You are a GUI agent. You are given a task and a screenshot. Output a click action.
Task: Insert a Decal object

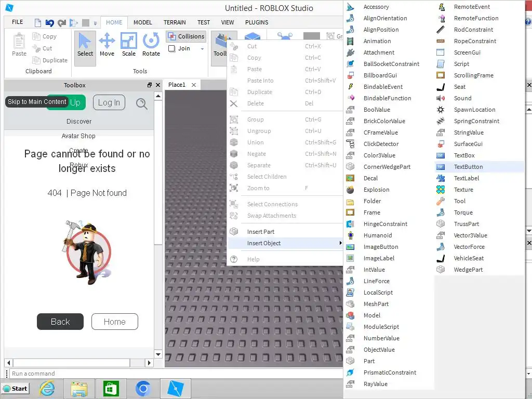coord(389,178)
